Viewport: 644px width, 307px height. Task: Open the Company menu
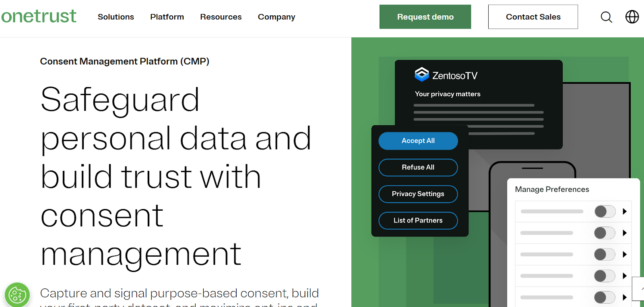click(x=277, y=17)
